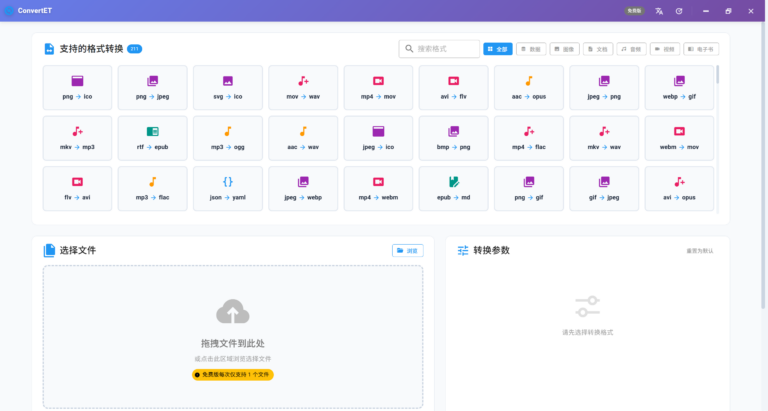The width and height of the screenshot is (768, 411).
Task: Click 重置为默认 reset link
Action: pos(699,251)
